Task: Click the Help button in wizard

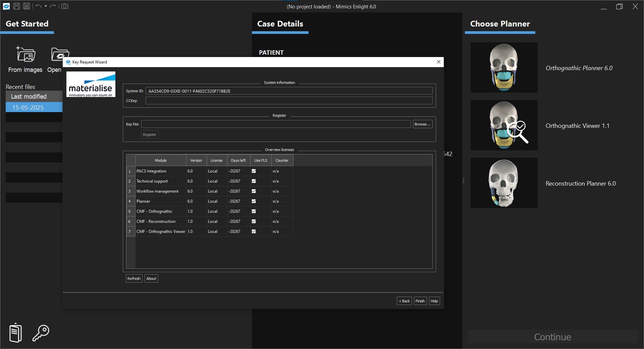Action: 434,301
